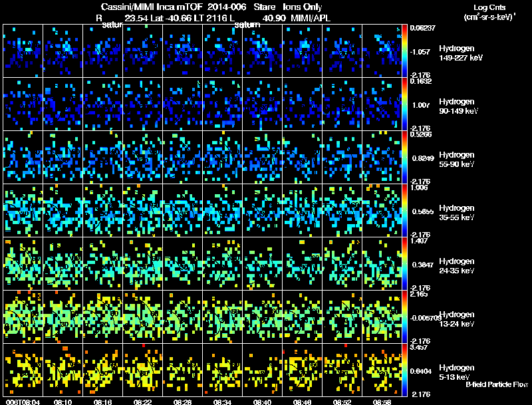This screenshot has height=405, width=532.
Task: Click the Hydrogen 13-24 keV row label
Action: coord(457,319)
